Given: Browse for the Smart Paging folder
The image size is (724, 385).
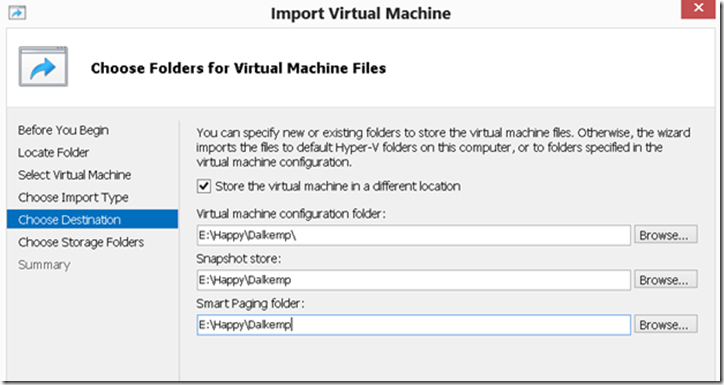Looking at the screenshot, I should coord(665,325).
